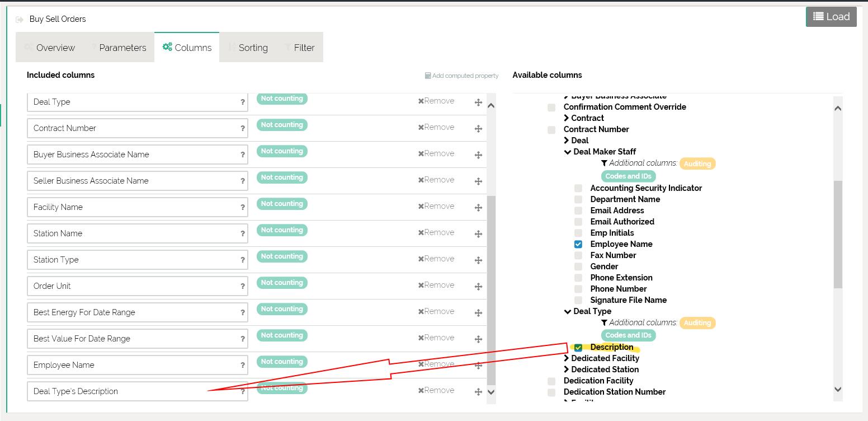This screenshot has width=868, height=421.
Task: Click the help question mark beside Contract Number
Action: point(243,128)
